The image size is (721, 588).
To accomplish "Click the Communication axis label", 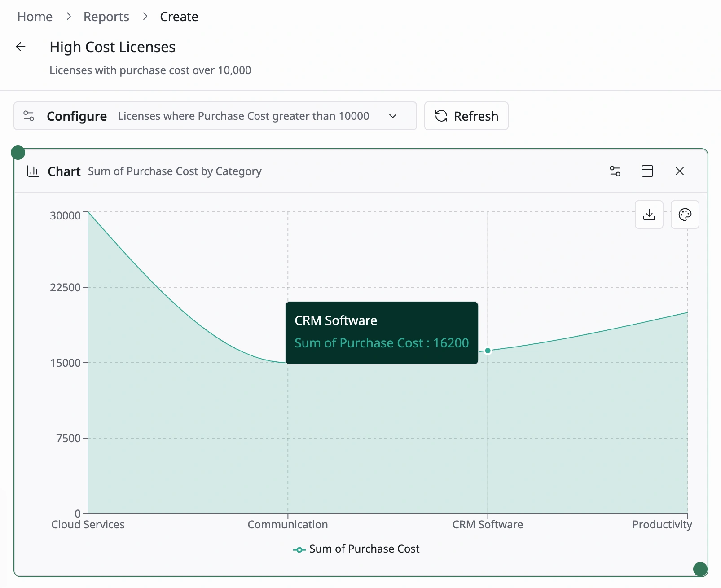I will pyautogui.click(x=288, y=524).
